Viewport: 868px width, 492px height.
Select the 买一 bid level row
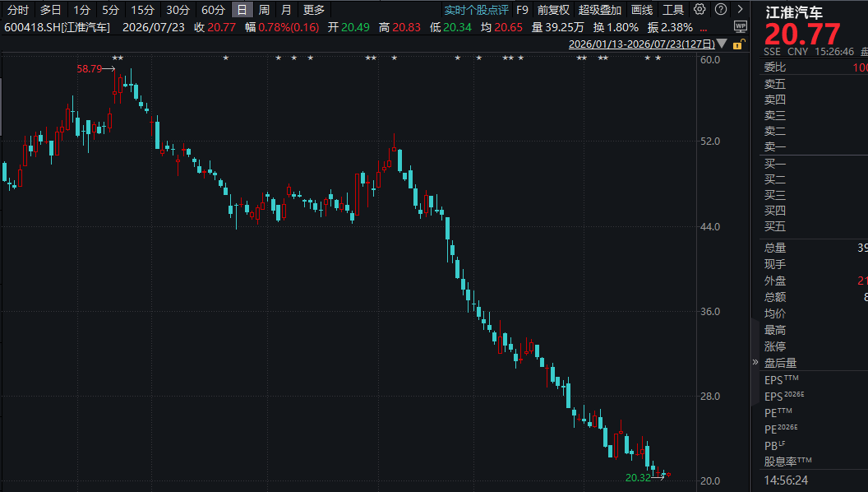click(813, 164)
